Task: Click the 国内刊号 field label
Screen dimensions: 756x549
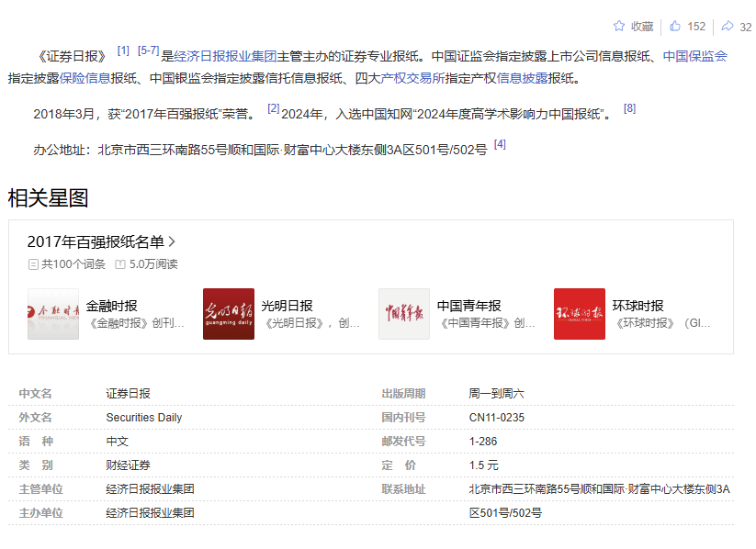Action: point(403,418)
